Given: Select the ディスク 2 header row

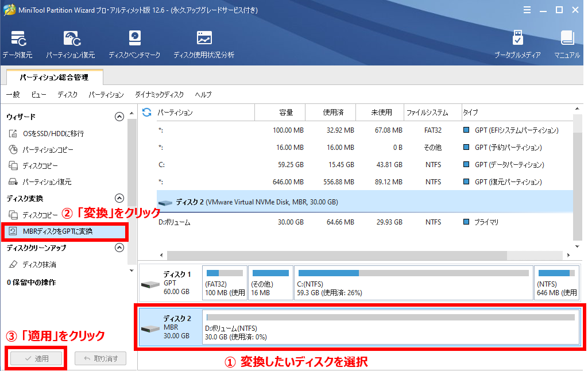Looking at the screenshot, I should [x=365, y=202].
